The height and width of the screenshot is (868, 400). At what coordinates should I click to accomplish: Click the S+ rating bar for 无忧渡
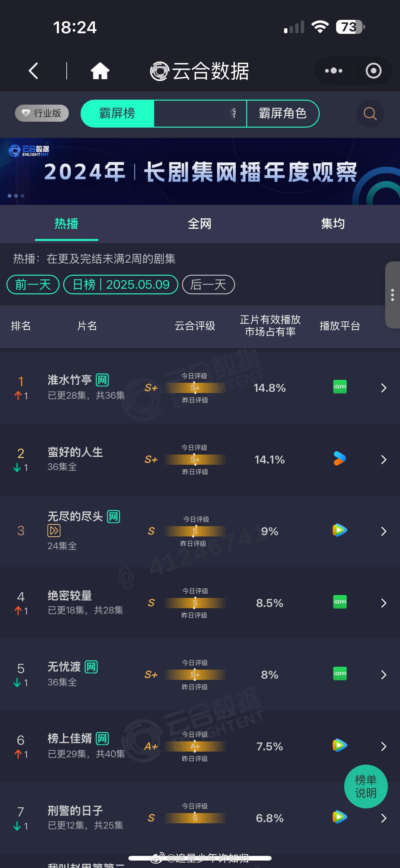[195, 675]
